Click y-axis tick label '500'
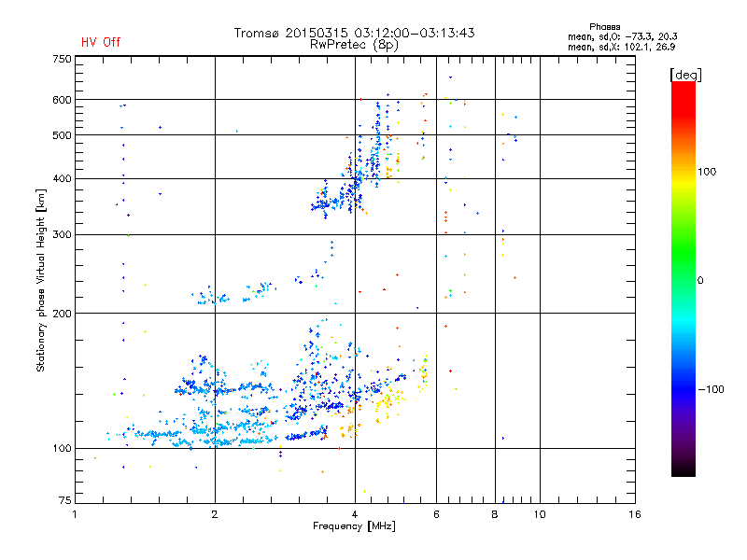 coord(62,135)
